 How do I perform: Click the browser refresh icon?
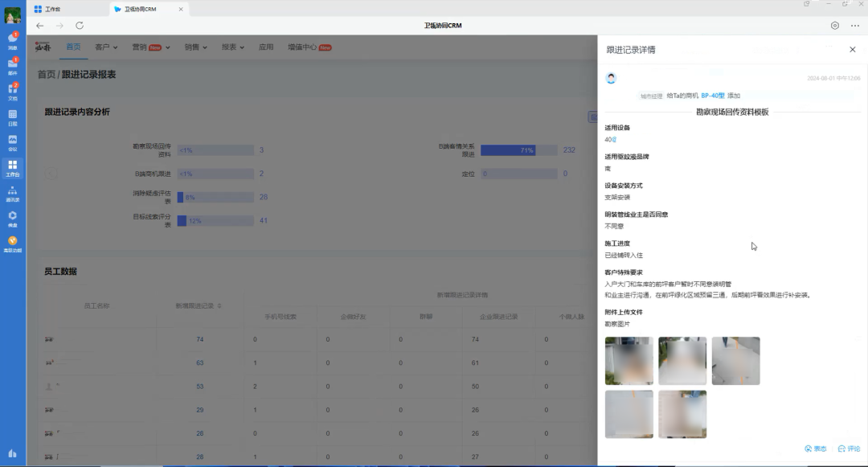click(79, 26)
